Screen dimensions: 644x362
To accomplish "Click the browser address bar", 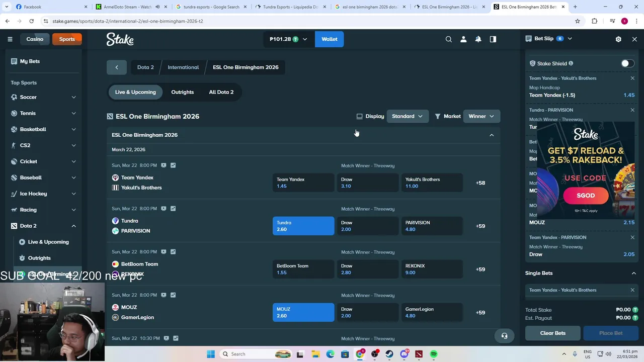I will tap(307, 21).
